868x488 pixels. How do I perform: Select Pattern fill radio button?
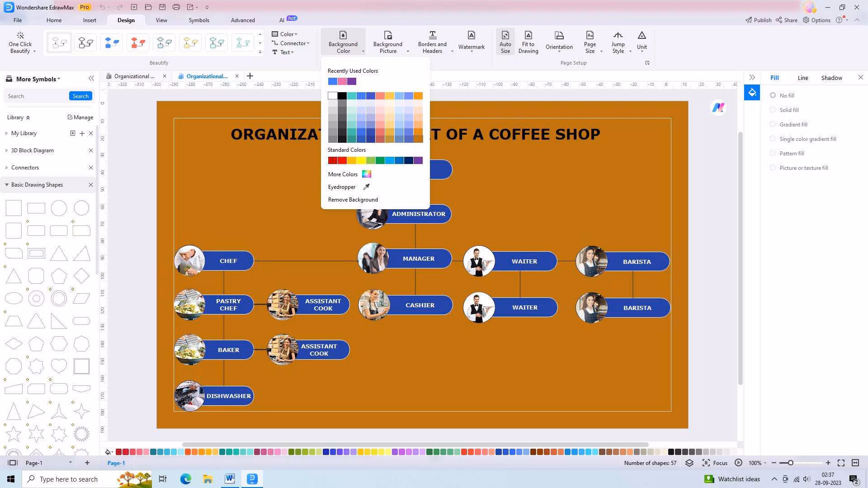tap(773, 153)
